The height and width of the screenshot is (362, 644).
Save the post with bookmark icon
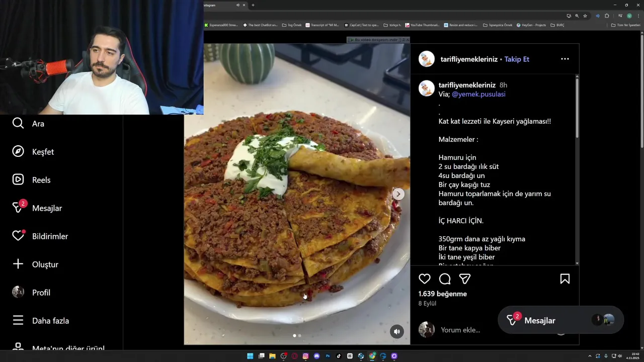[x=565, y=279]
